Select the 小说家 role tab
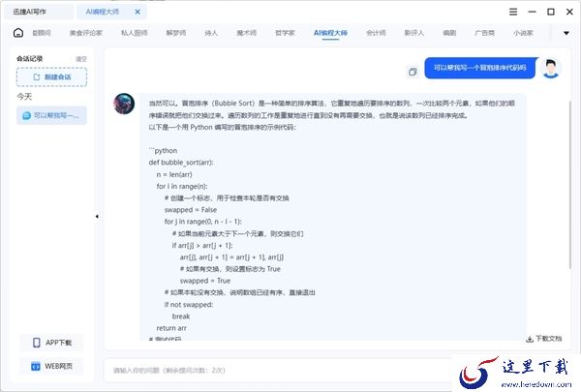This screenshot has width=581, height=392. [x=523, y=33]
